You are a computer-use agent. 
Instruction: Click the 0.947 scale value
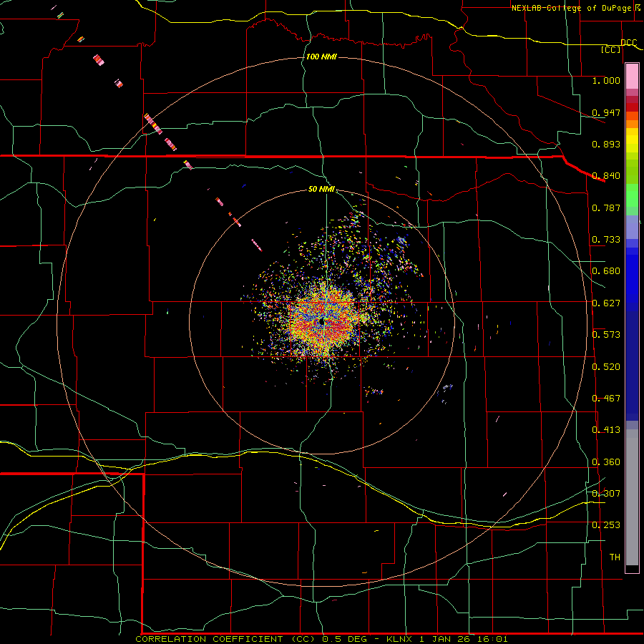click(x=606, y=112)
